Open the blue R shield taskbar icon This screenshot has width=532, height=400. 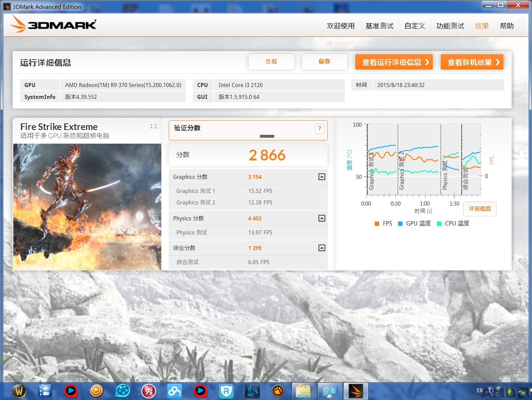click(x=226, y=391)
